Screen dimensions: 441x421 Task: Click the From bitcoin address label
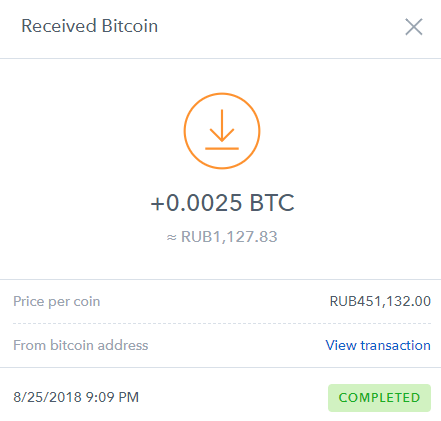click(x=81, y=345)
